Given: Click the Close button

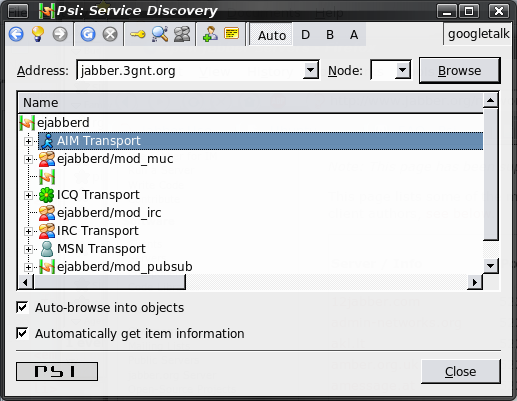Looking at the screenshot, I should tap(460, 371).
